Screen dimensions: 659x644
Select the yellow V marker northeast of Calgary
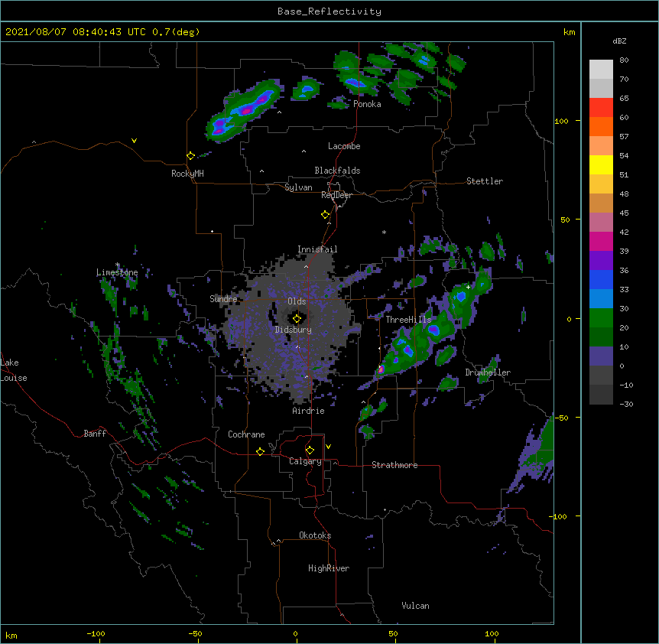(x=328, y=447)
